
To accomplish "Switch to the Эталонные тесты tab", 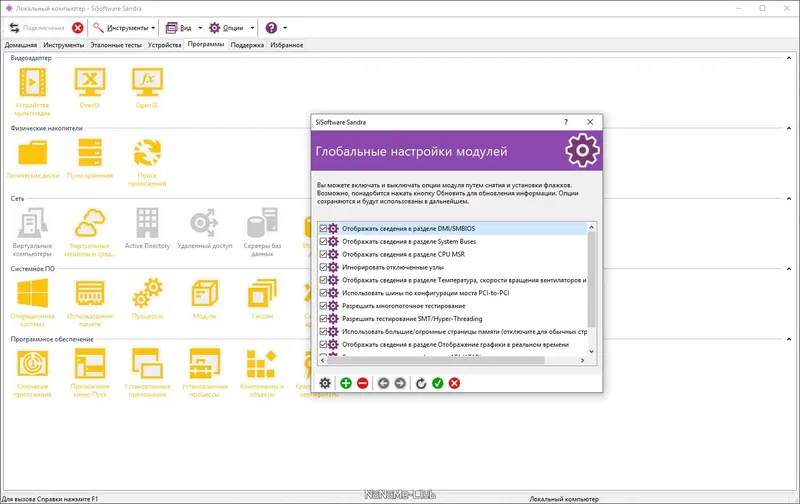I will point(116,45).
